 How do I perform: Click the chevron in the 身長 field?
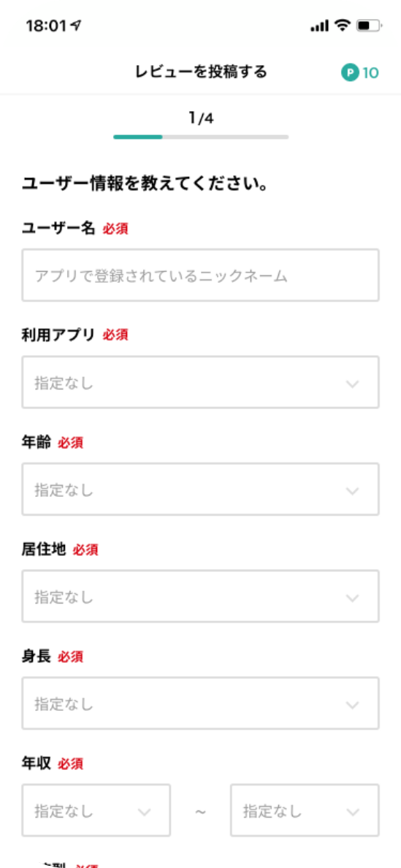coord(352,704)
